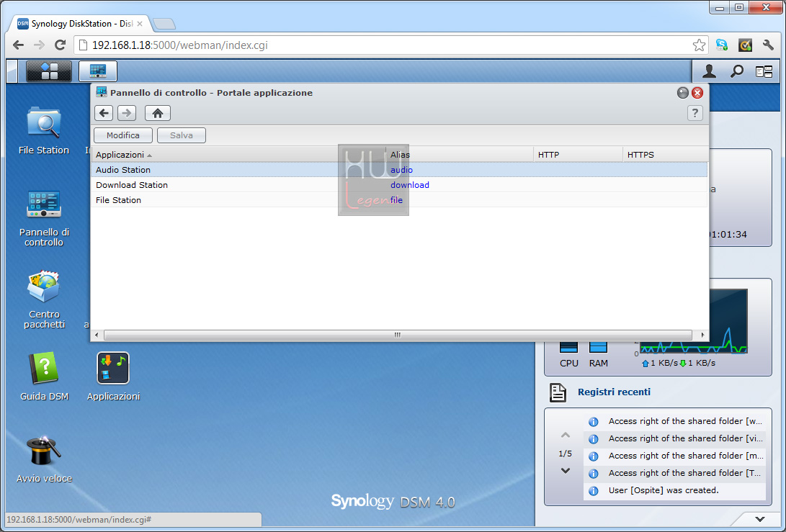Bookmark this page with the star
Image resolution: width=786 pixels, height=532 pixels.
pyautogui.click(x=699, y=45)
